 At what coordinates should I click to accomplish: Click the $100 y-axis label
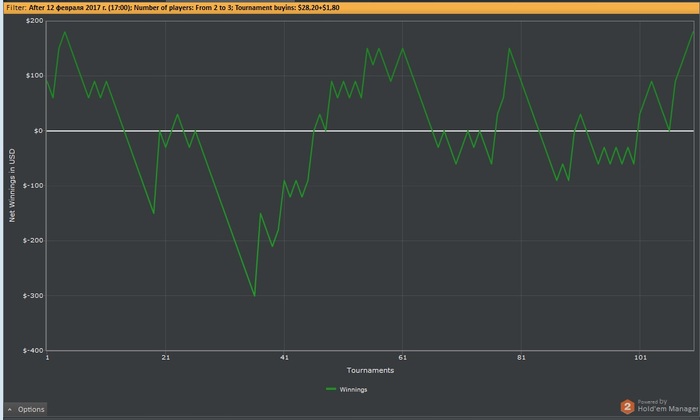pyautogui.click(x=34, y=75)
